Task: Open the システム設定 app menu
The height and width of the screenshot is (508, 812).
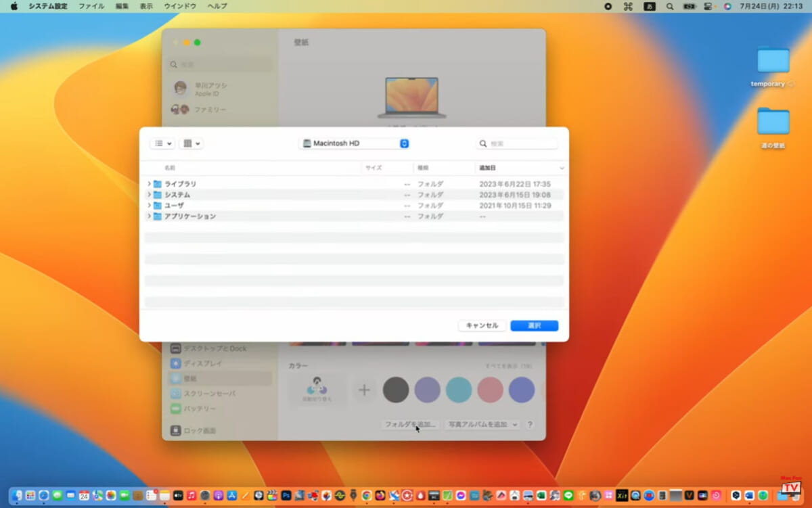Action: coord(48,6)
